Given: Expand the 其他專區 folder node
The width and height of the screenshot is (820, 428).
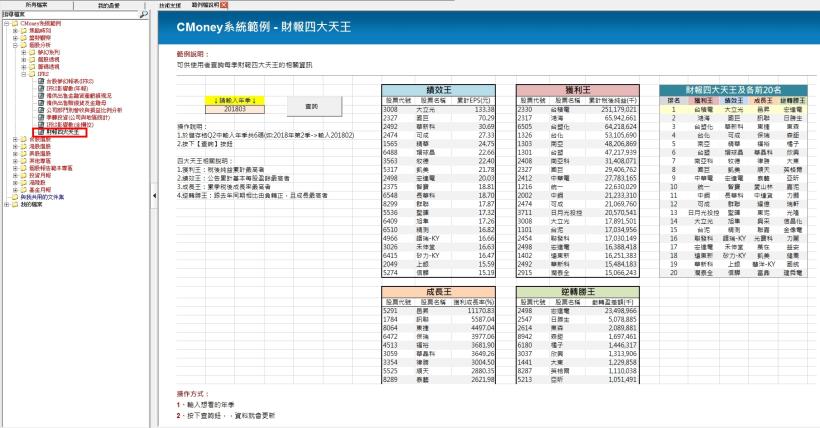Looking at the screenshot, I should 15,161.
